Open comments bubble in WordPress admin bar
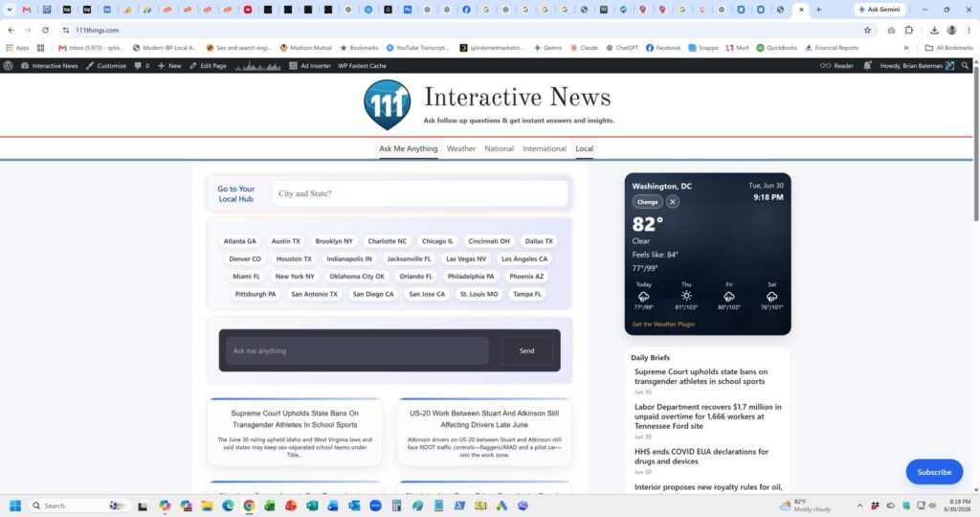980x517 pixels. (x=142, y=66)
